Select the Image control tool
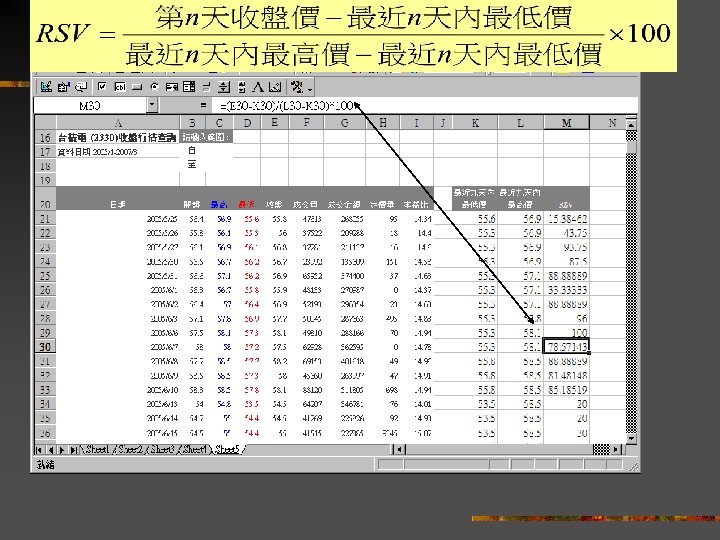Image resolution: width=720 pixels, height=540 pixels. 275,87
